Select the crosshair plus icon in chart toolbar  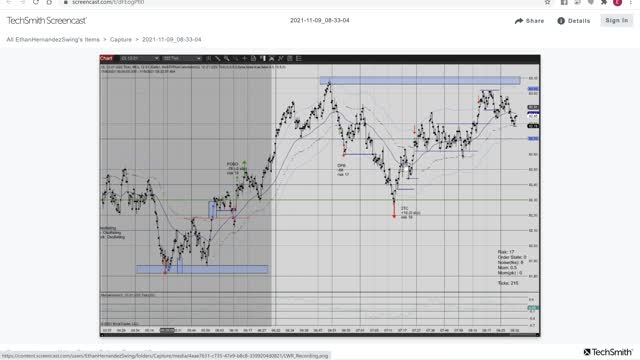[244, 59]
